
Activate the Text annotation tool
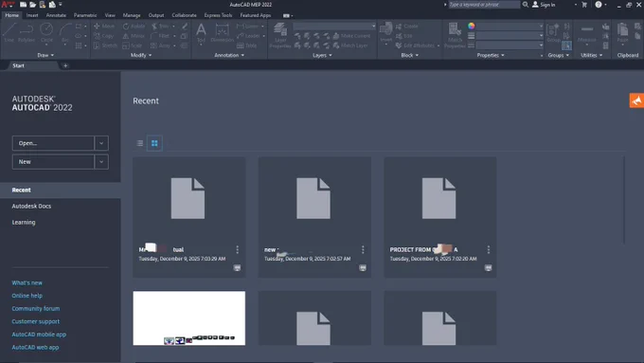pyautogui.click(x=201, y=32)
